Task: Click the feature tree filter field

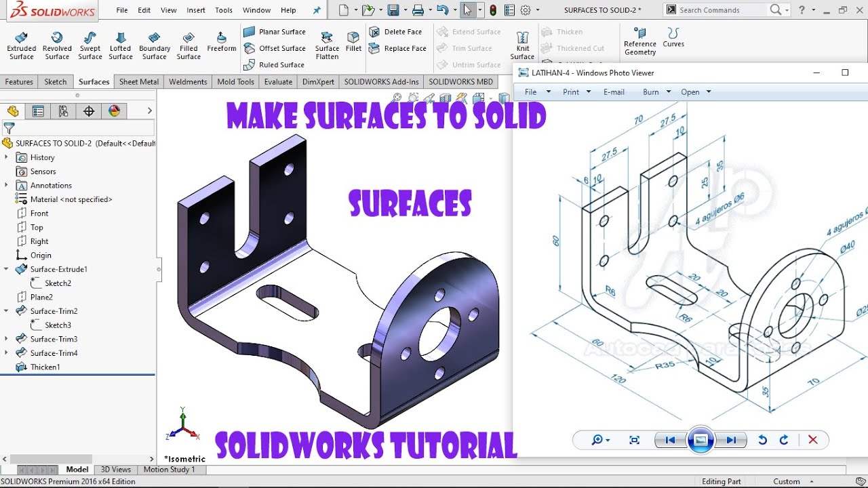Action: 78,127
